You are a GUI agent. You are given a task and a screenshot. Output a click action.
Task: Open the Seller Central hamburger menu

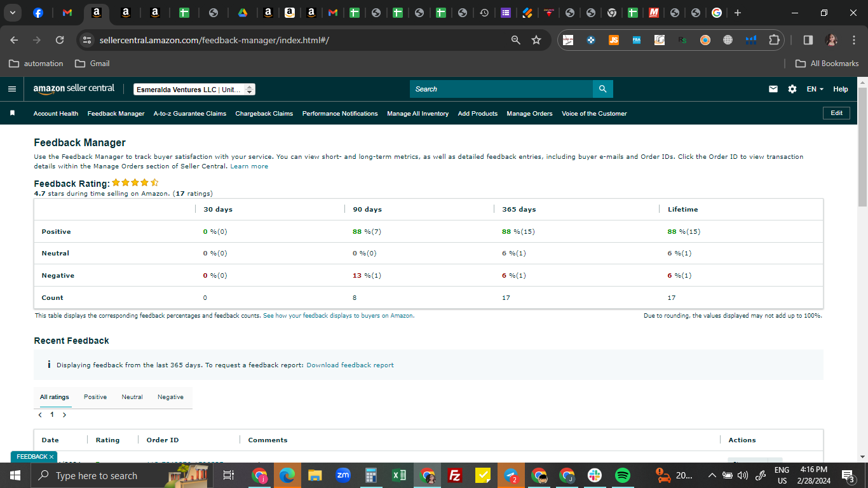tap(12, 89)
